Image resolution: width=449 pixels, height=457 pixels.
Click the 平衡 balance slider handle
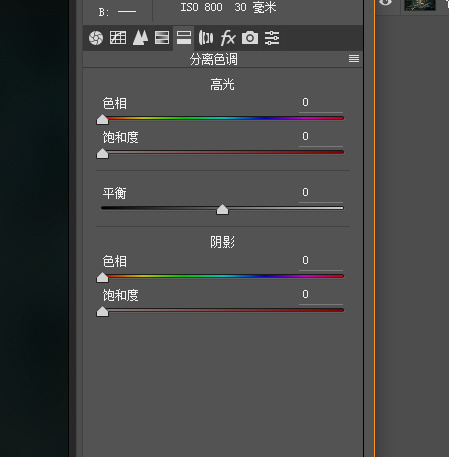[x=222, y=210]
